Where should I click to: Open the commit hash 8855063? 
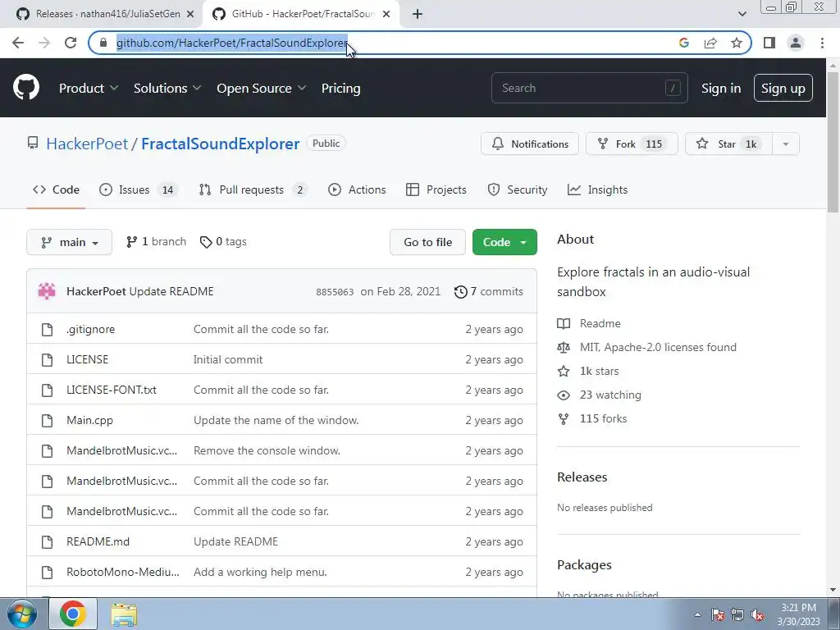click(335, 292)
